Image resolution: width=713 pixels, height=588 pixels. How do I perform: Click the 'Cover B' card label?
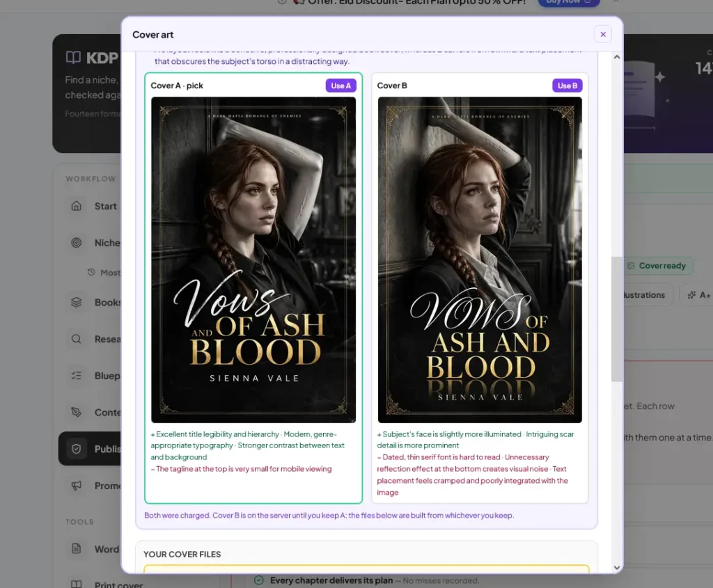click(x=392, y=86)
